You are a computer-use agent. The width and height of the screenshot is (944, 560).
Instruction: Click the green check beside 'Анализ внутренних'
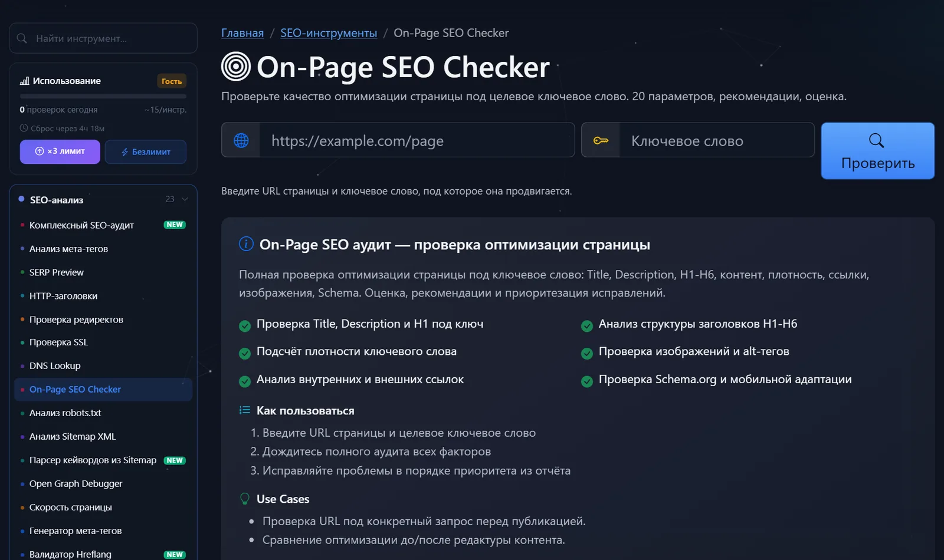(245, 381)
